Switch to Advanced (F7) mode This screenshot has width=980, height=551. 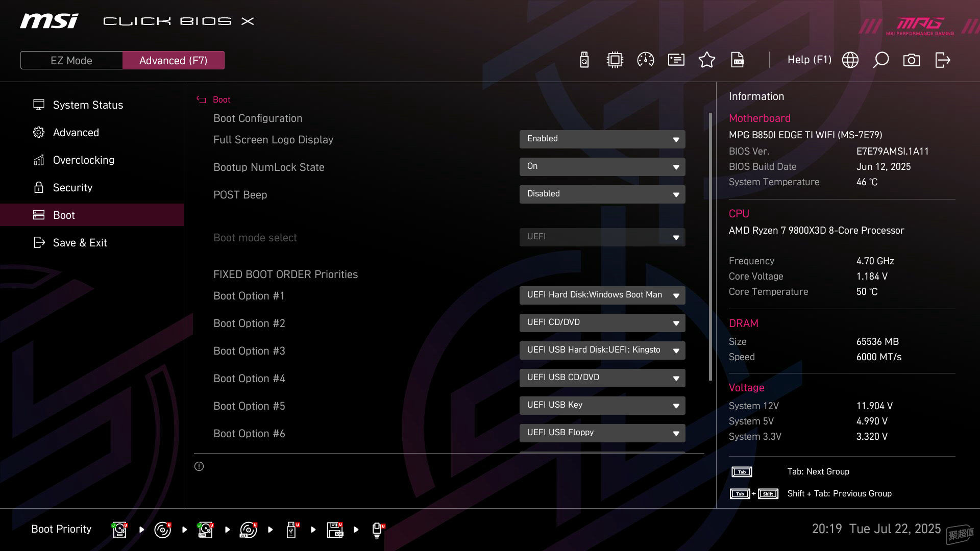(x=174, y=60)
